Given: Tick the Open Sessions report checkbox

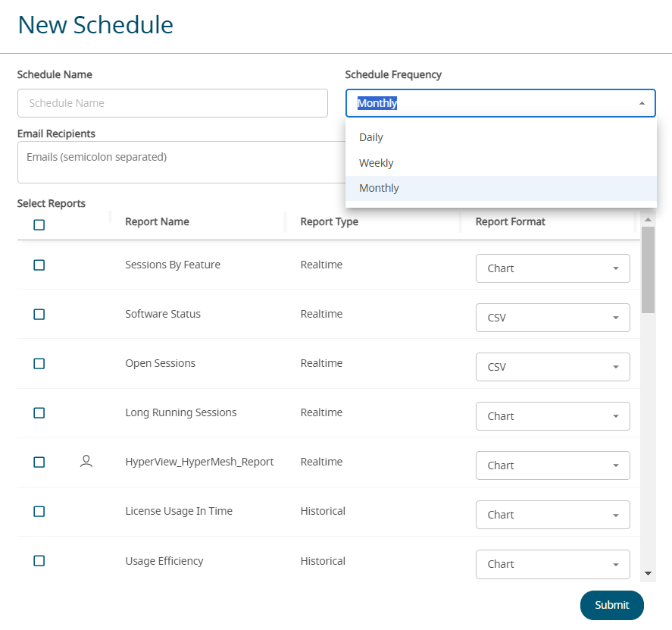Looking at the screenshot, I should coord(39,364).
